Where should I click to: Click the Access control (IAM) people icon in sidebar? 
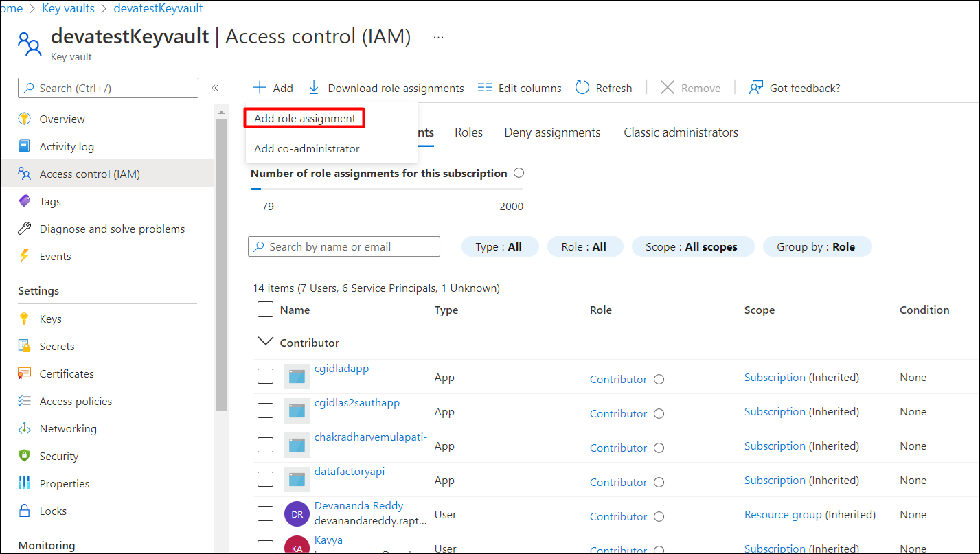(x=25, y=174)
